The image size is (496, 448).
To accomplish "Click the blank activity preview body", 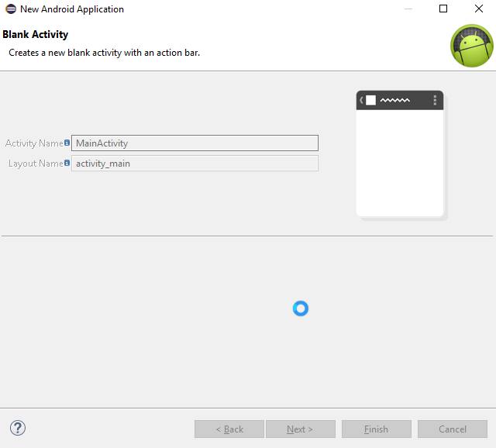I will [x=400, y=163].
